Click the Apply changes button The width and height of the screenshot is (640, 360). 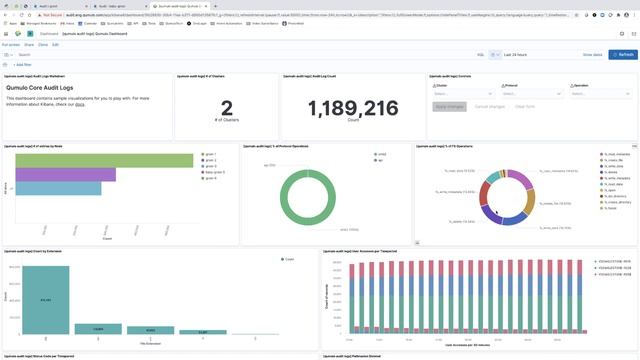[449, 107]
